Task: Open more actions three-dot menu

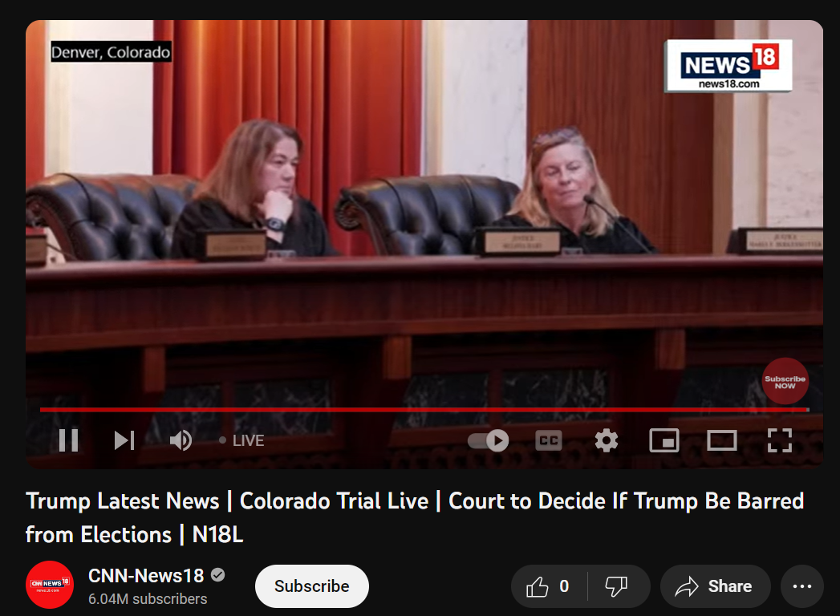Action: click(802, 586)
